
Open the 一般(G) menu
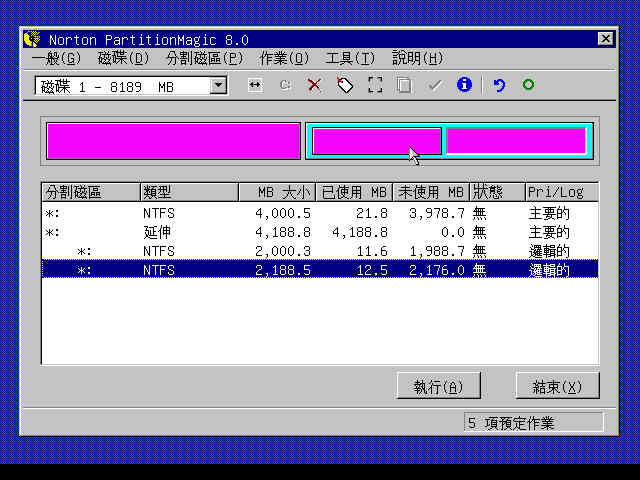[x=56, y=58]
